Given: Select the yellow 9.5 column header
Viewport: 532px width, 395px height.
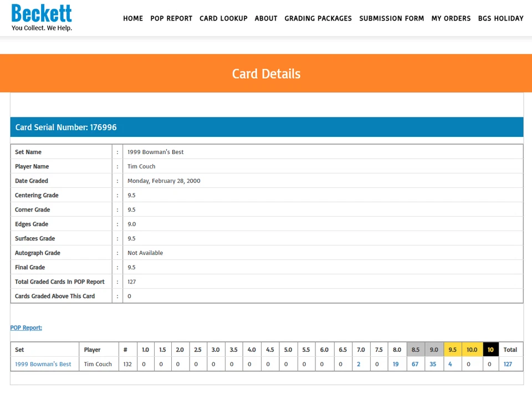Looking at the screenshot, I should point(453,350).
